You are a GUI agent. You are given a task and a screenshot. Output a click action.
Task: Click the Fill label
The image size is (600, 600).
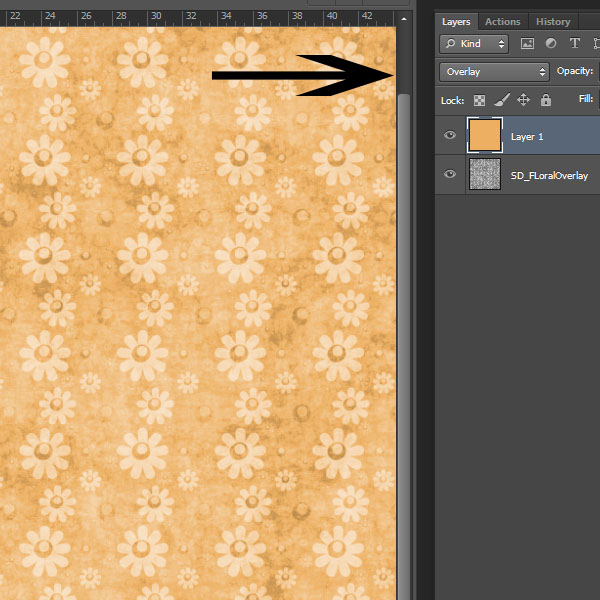coord(585,99)
